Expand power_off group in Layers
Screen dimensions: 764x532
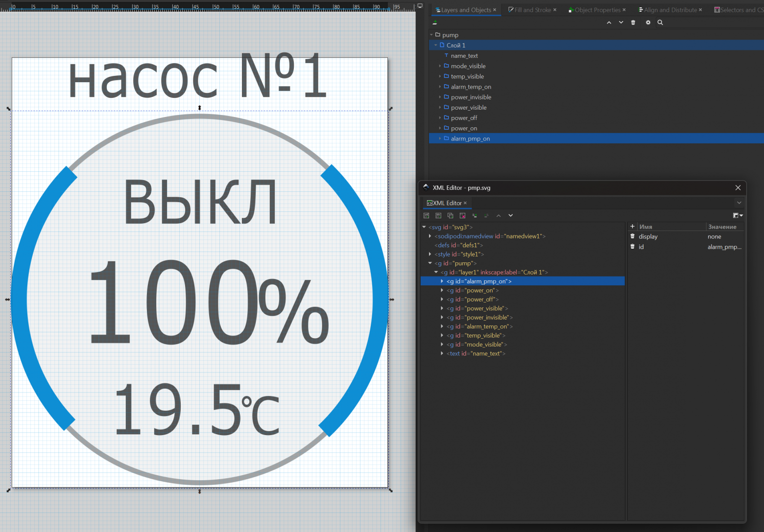pos(440,118)
